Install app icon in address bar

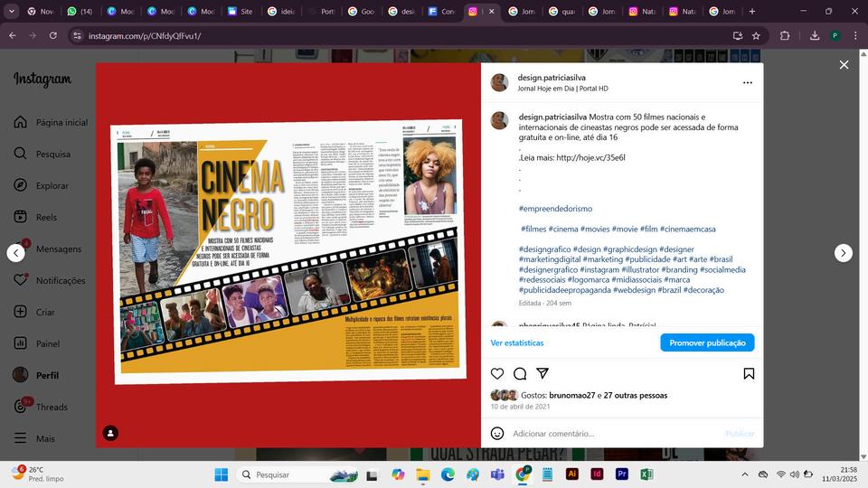(738, 35)
